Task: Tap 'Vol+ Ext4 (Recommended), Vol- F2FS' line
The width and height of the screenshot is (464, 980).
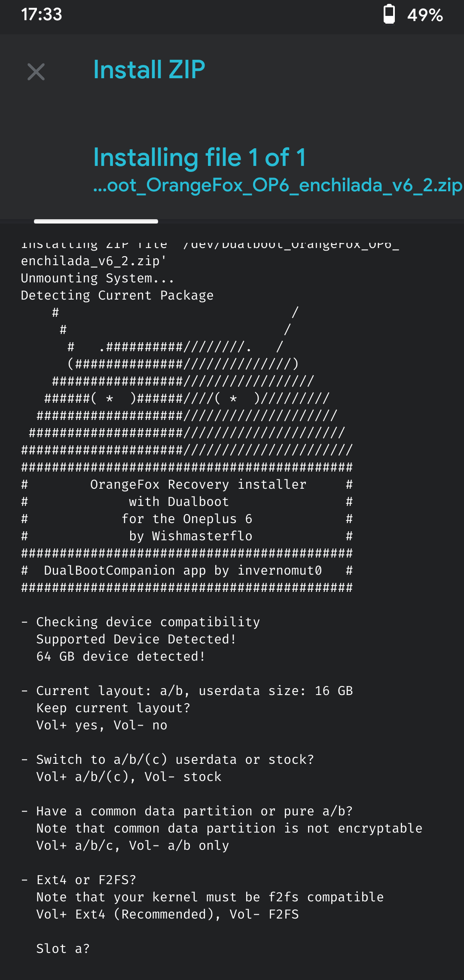Action: click(168, 914)
